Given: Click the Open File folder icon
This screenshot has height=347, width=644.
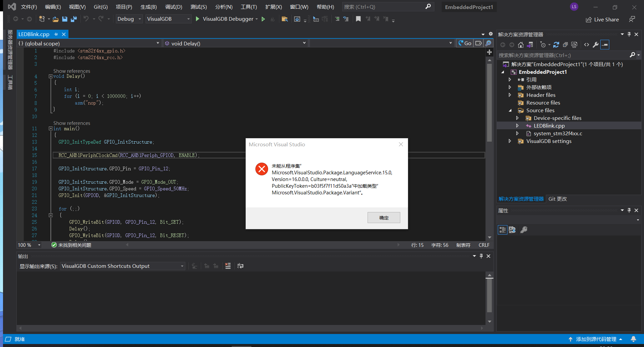Looking at the screenshot, I should [x=55, y=19].
